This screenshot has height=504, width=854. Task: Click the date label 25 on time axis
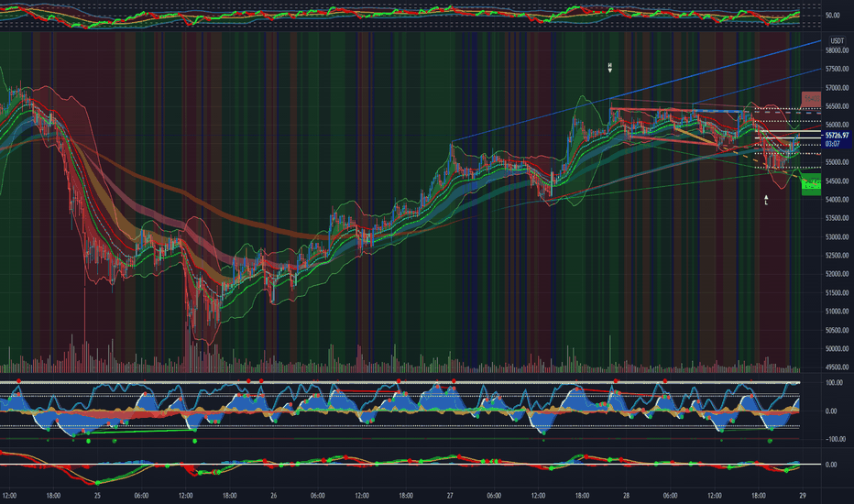[x=97, y=496]
